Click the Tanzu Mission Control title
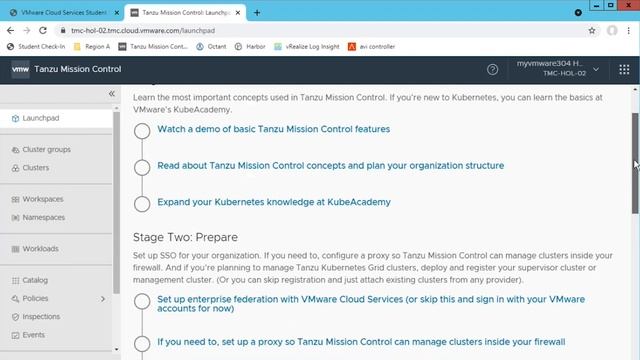640x360 pixels. [78, 69]
